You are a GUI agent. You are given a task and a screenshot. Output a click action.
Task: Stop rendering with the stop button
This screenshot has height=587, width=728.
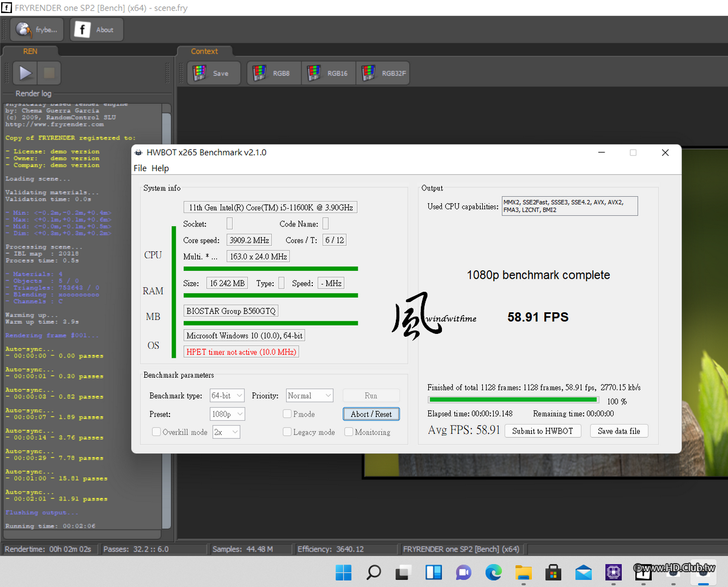coord(49,73)
